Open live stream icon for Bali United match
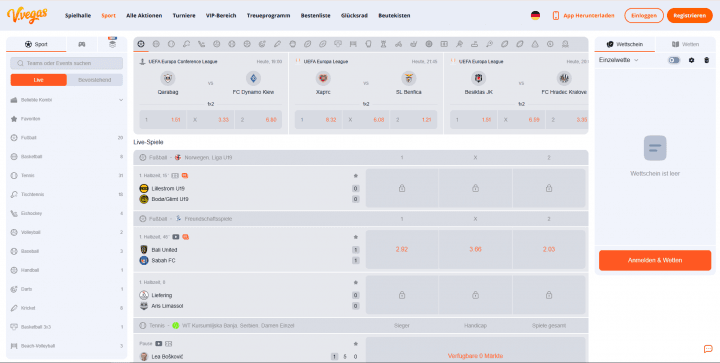Image resolution: width=720 pixels, height=363 pixels. (175, 237)
